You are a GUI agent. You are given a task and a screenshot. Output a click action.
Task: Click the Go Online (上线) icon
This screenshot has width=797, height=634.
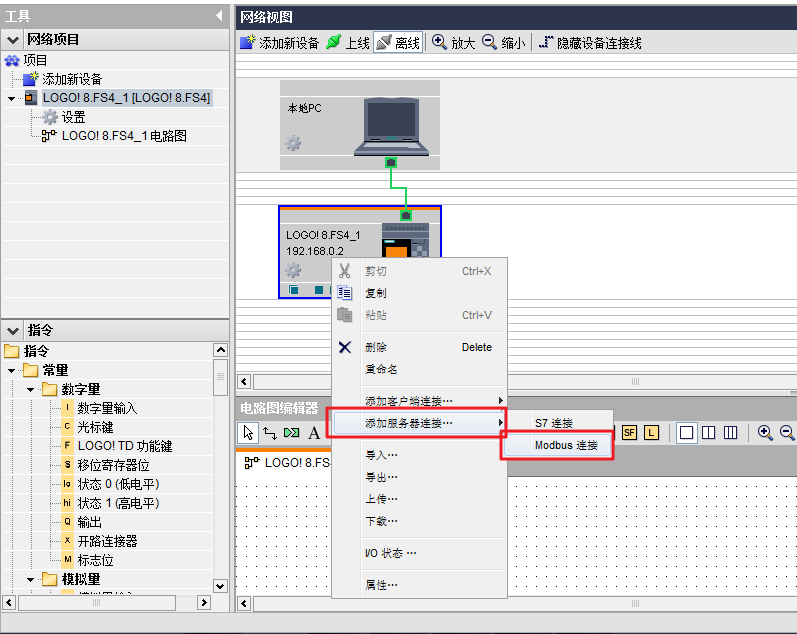click(x=333, y=42)
